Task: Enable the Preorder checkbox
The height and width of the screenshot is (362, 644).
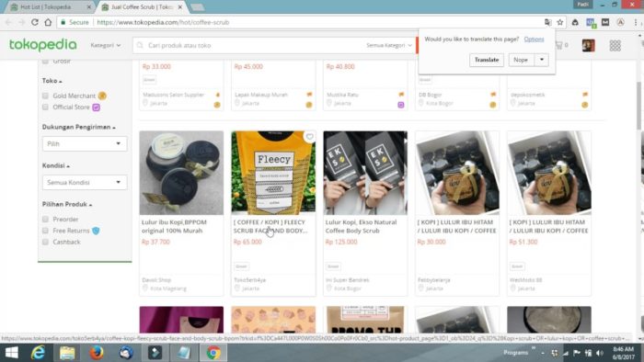Action: [45, 220]
